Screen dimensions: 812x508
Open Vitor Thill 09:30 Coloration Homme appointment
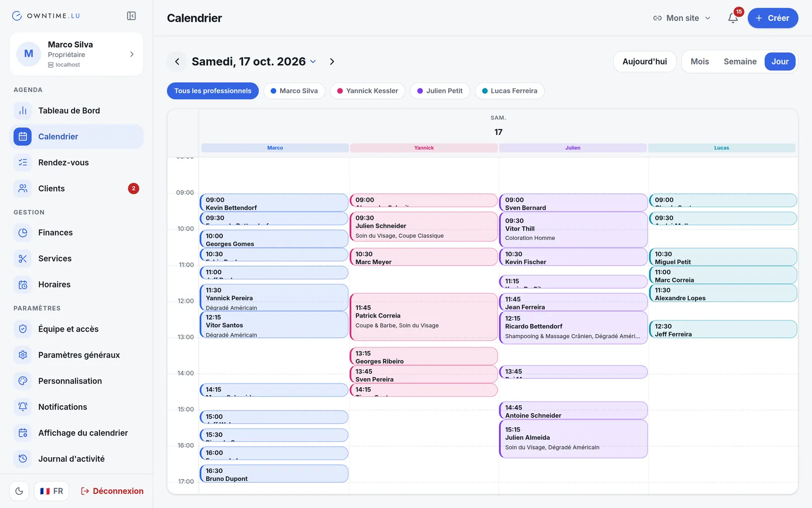tap(573, 230)
